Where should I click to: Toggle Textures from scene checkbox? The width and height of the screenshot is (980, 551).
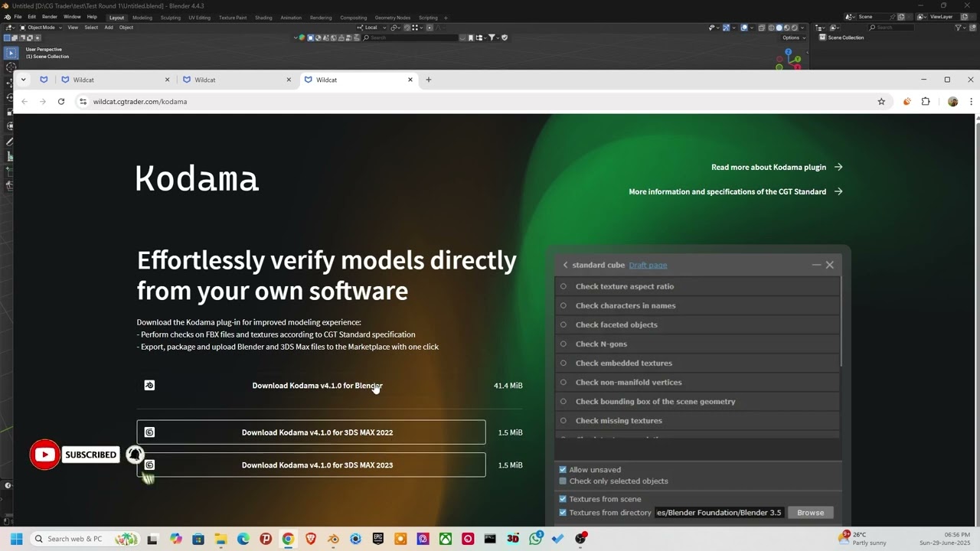click(x=563, y=499)
